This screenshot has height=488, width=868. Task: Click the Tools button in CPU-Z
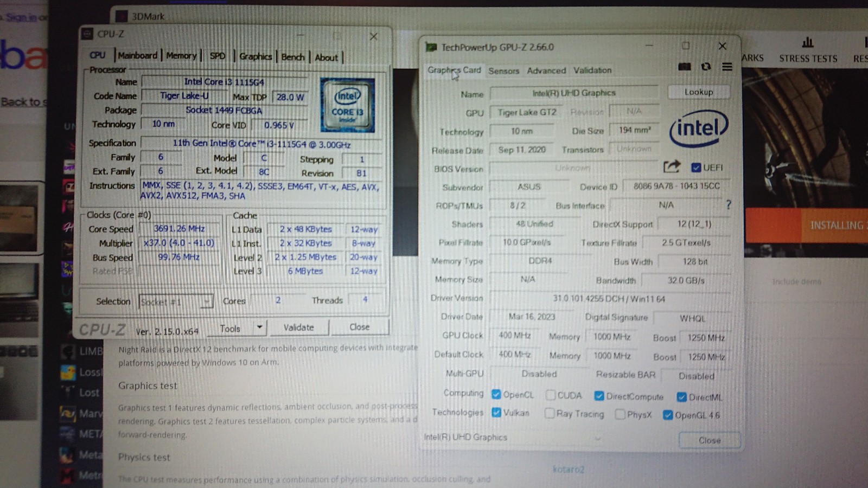[x=230, y=328]
